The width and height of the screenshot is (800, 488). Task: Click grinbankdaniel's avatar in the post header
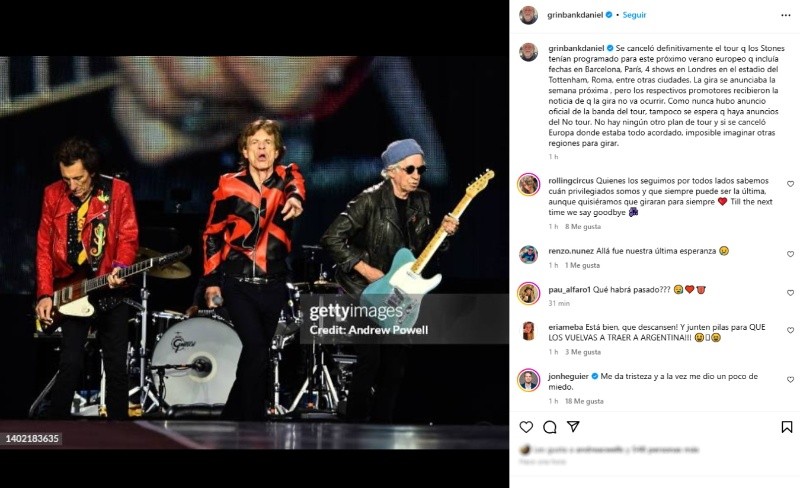click(x=528, y=15)
